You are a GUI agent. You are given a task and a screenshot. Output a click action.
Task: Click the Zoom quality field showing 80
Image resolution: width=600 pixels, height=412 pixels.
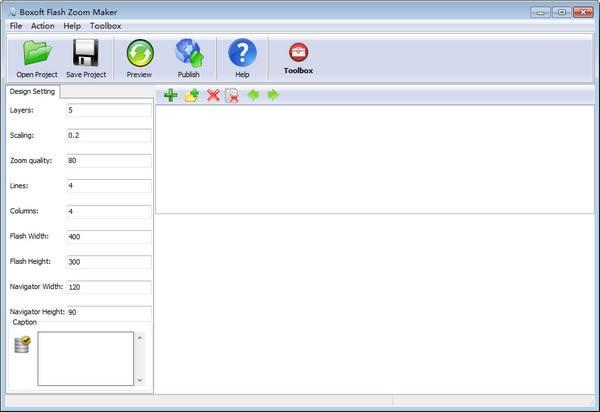[109, 161]
